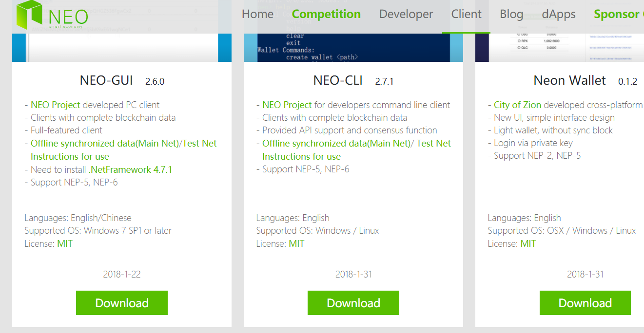Open Test Net link in NEO-CLI card
Viewport: 644px width, 333px height.
tap(434, 143)
